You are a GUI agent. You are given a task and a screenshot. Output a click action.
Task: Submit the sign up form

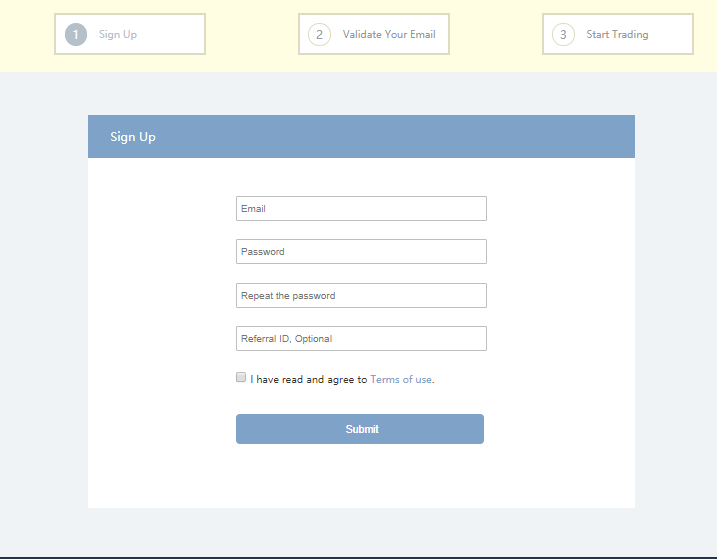(x=360, y=429)
